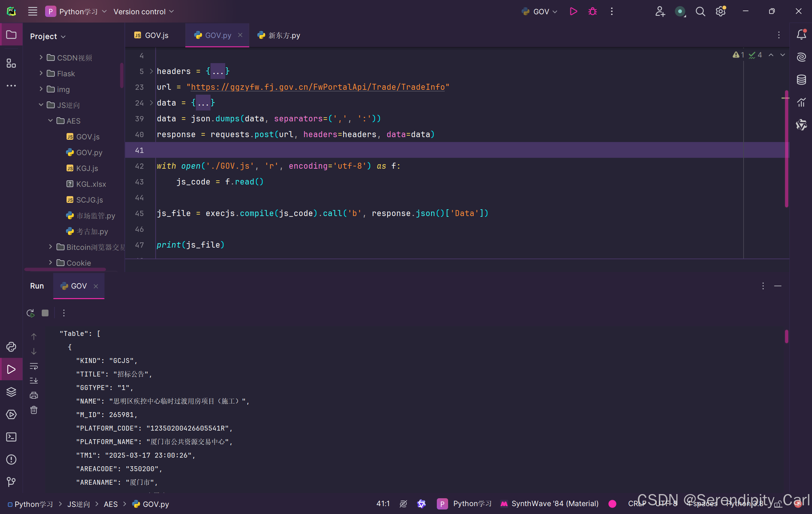Open the Problems tool window

coord(11,459)
